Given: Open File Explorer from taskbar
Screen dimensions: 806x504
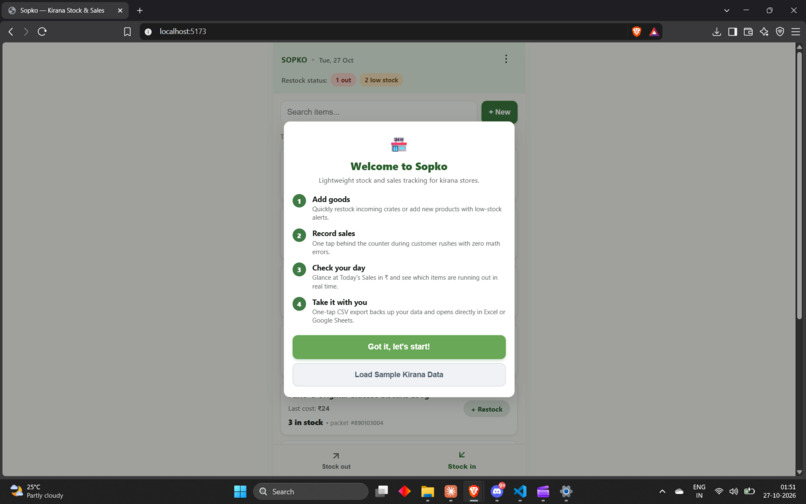Looking at the screenshot, I should [x=428, y=491].
